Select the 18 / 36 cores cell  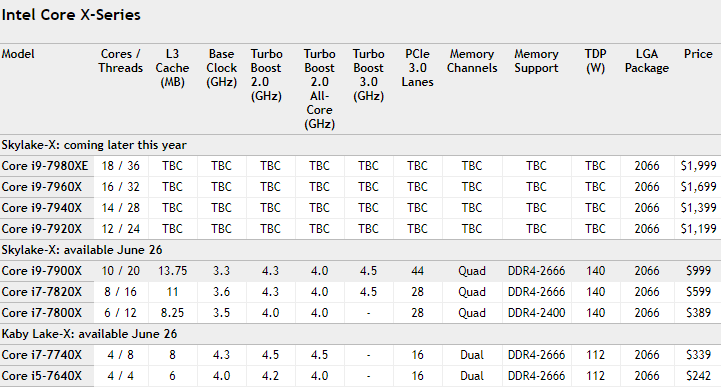(120, 165)
